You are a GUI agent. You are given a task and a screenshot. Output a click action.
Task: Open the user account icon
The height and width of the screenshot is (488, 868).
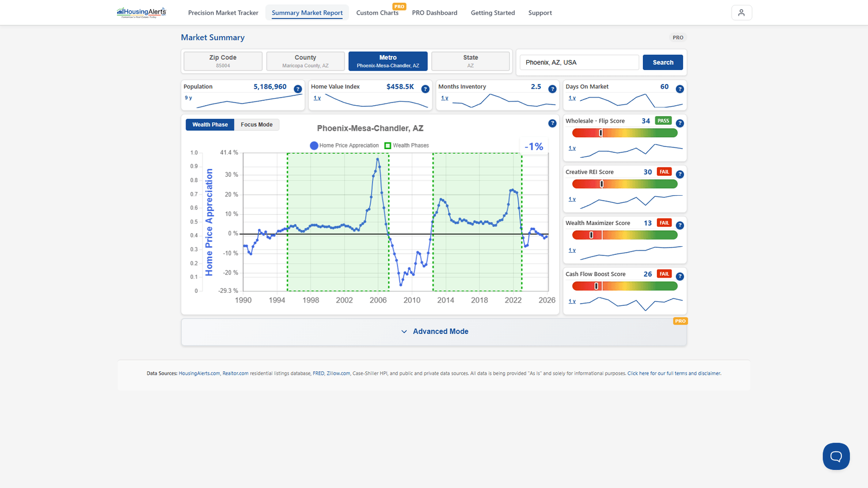(742, 12)
